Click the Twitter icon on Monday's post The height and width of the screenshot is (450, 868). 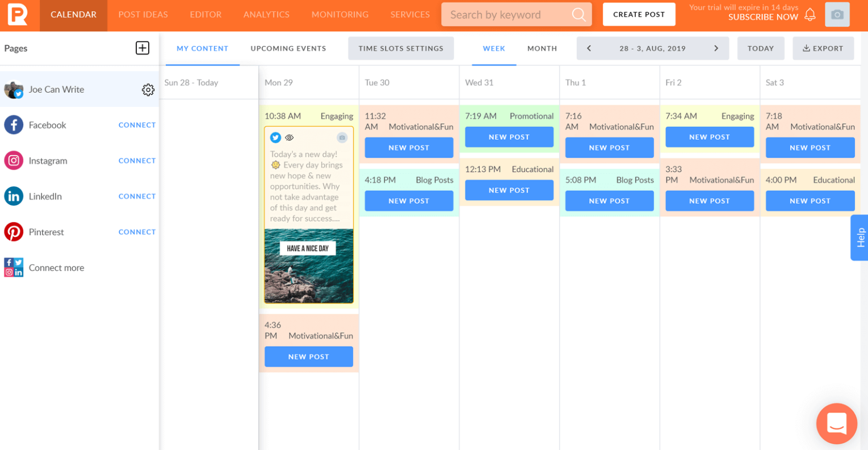pyautogui.click(x=275, y=137)
